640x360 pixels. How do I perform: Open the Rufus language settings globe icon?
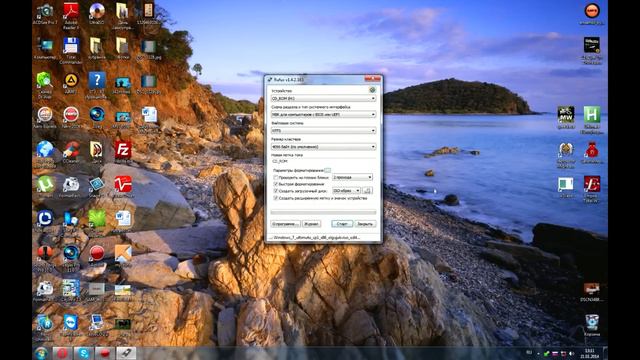[x=372, y=90]
